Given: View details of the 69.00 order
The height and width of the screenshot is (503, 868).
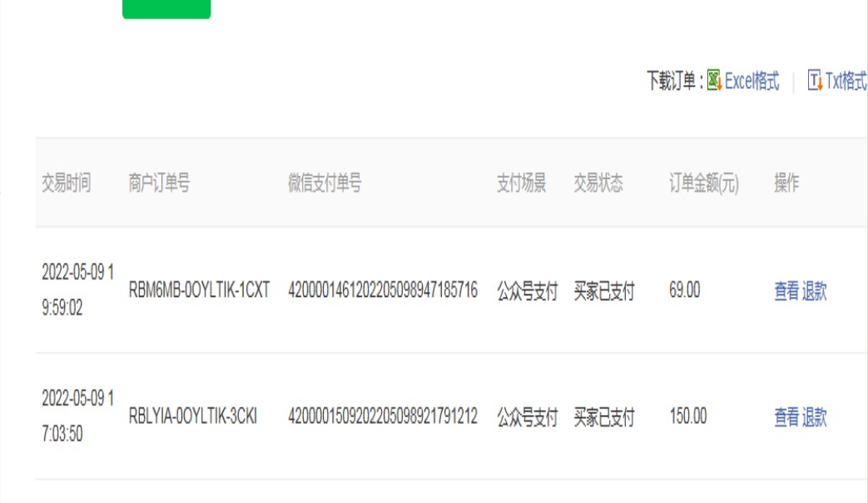Looking at the screenshot, I should point(786,291).
